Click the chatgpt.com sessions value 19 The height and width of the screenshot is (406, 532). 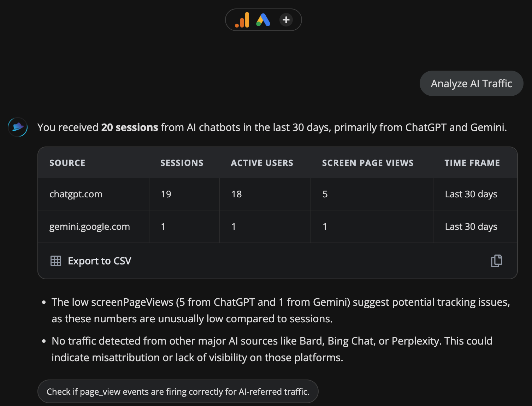pos(166,194)
